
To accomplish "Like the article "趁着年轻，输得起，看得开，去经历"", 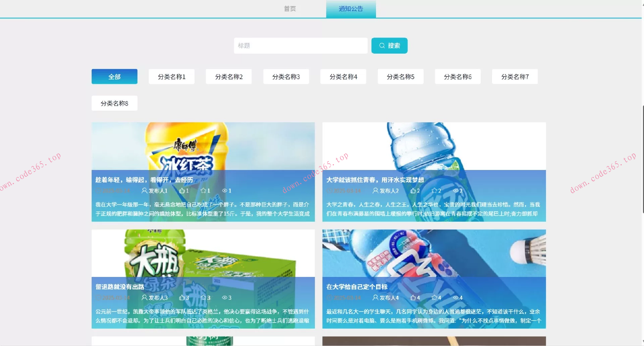I will tap(182, 190).
